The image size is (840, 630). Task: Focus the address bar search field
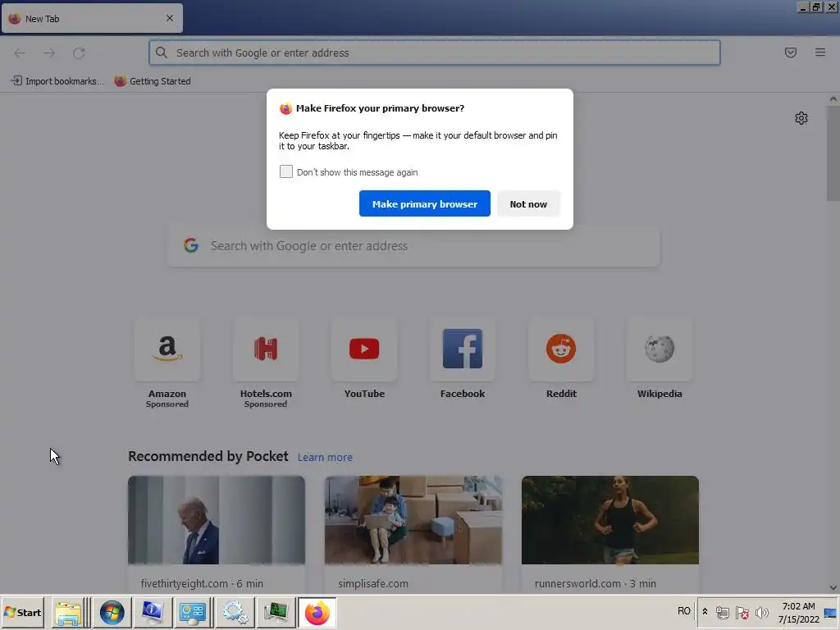[x=435, y=52]
